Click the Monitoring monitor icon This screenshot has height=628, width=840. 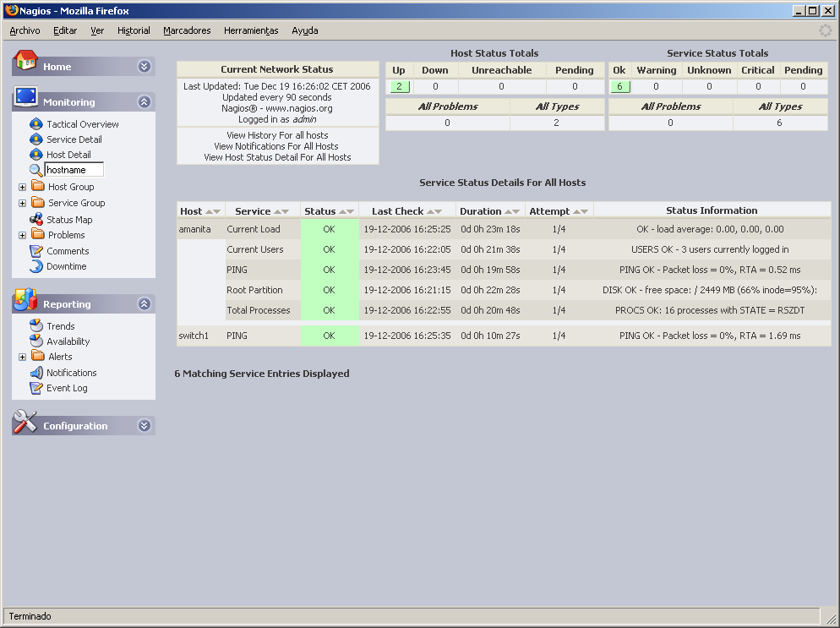coord(25,97)
